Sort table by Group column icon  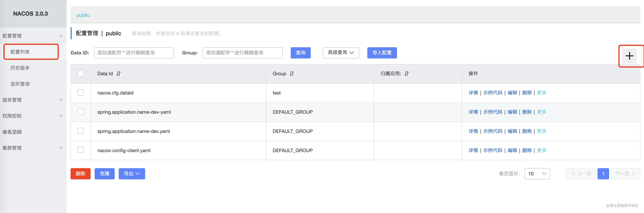tap(292, 73)
